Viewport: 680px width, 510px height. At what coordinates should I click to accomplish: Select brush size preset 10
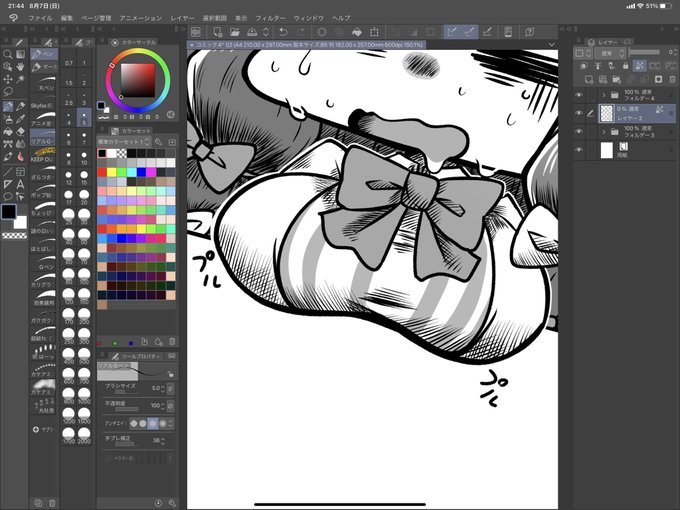(x=84, y=157)
